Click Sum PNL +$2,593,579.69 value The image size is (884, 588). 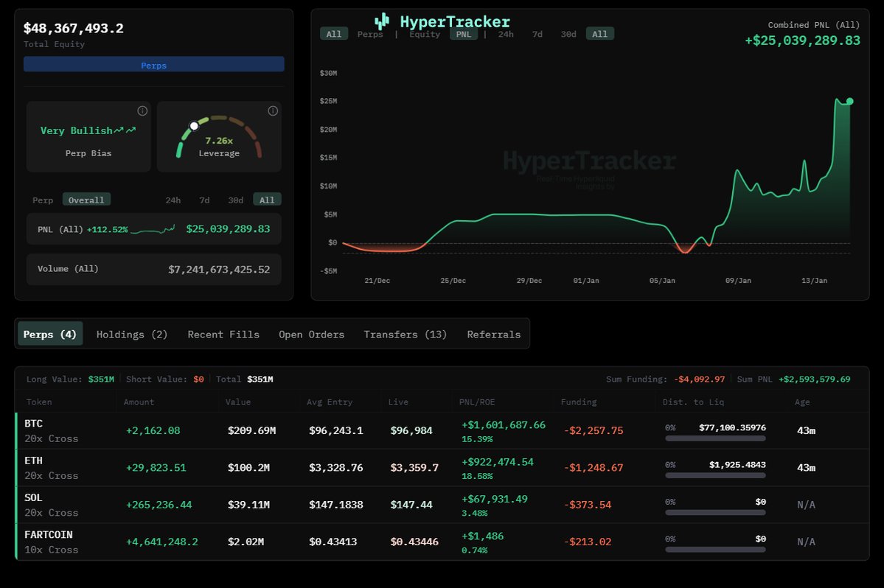pyautogui.click(x=814, y=379)
